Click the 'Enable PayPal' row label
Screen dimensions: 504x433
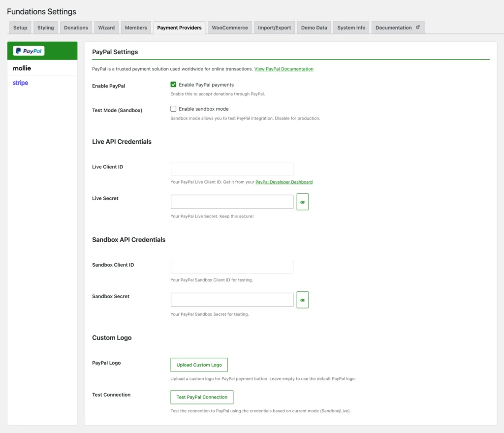point(109,86)
